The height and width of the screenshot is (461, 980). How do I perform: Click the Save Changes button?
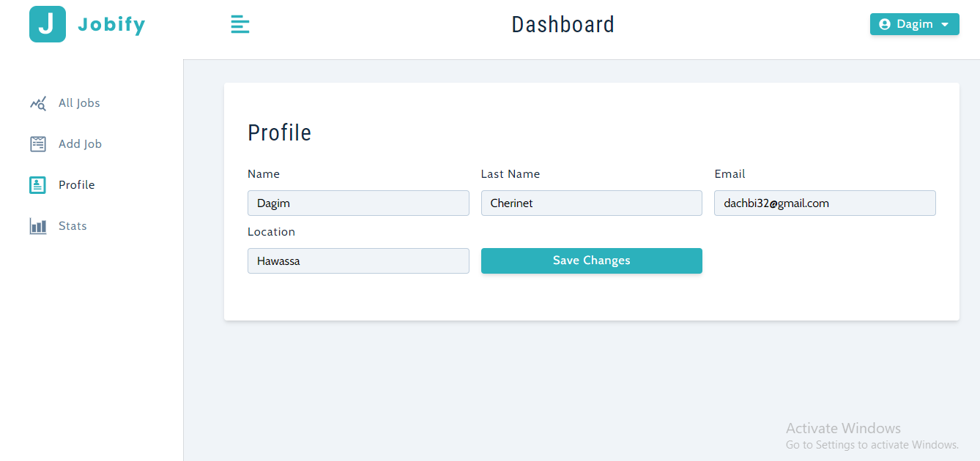pos(591,261)
